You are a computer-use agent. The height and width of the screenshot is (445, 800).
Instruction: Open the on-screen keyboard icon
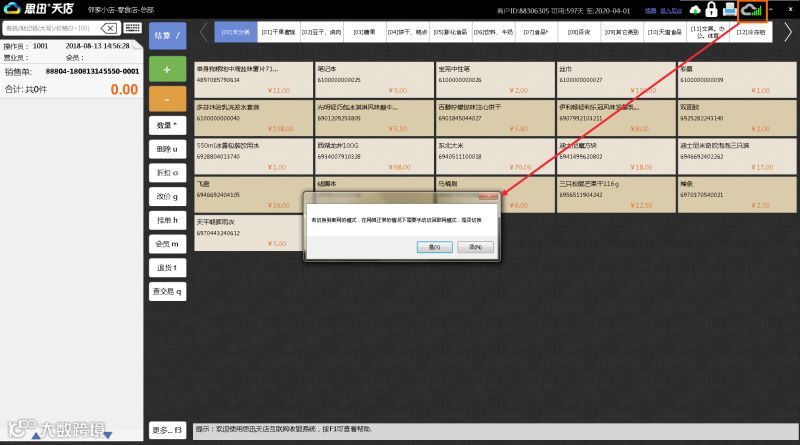(133, 28)
